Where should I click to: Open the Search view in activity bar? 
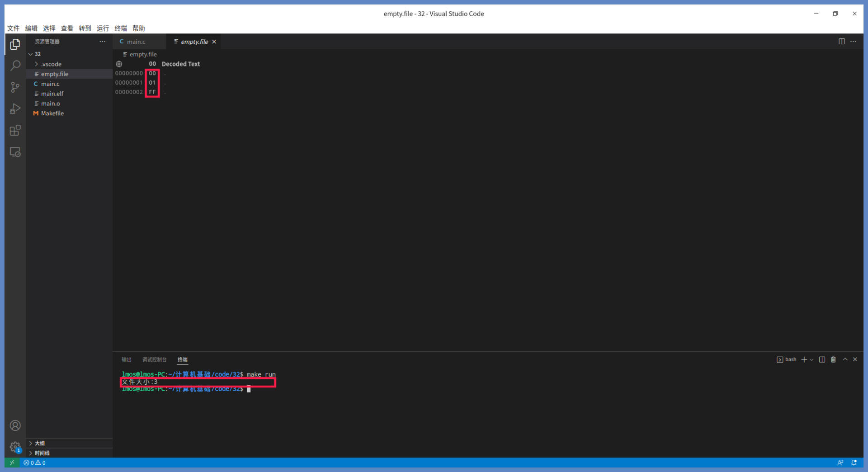(x=15, y=66)
